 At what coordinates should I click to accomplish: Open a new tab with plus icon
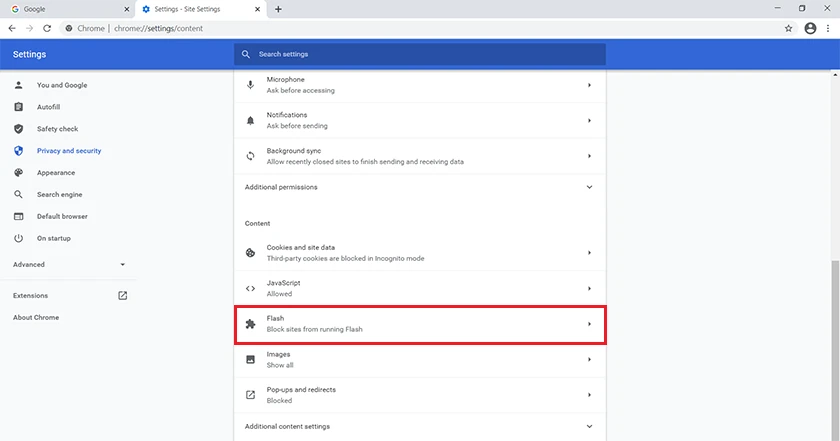(x=278, y=9)
